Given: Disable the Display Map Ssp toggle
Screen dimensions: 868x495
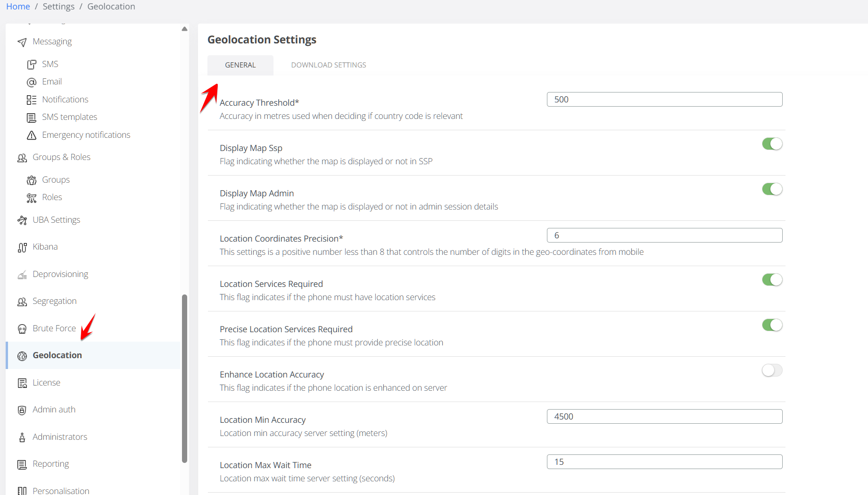Looking at the screenshot, I should point(772,144).
